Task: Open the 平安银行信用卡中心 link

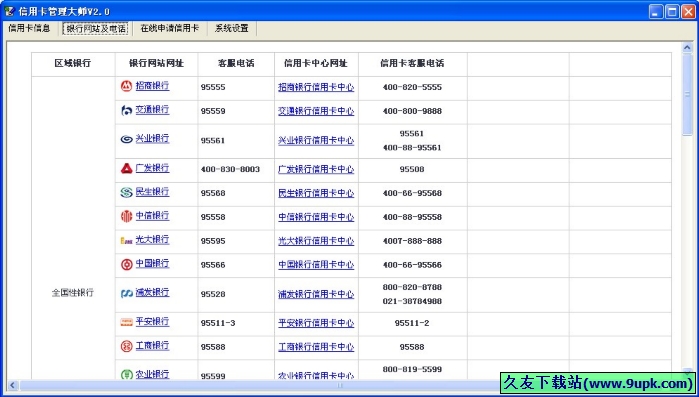Action: [x=316, y=323]
